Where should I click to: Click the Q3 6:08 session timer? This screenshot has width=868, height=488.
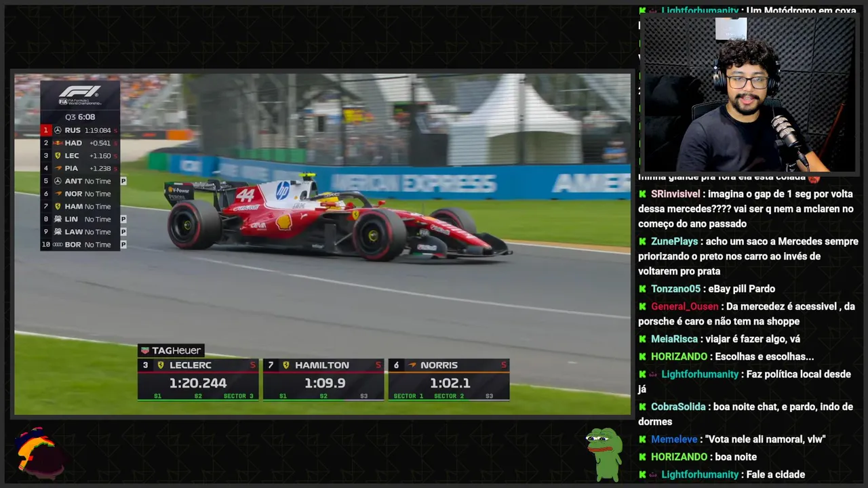click(80, 117)
